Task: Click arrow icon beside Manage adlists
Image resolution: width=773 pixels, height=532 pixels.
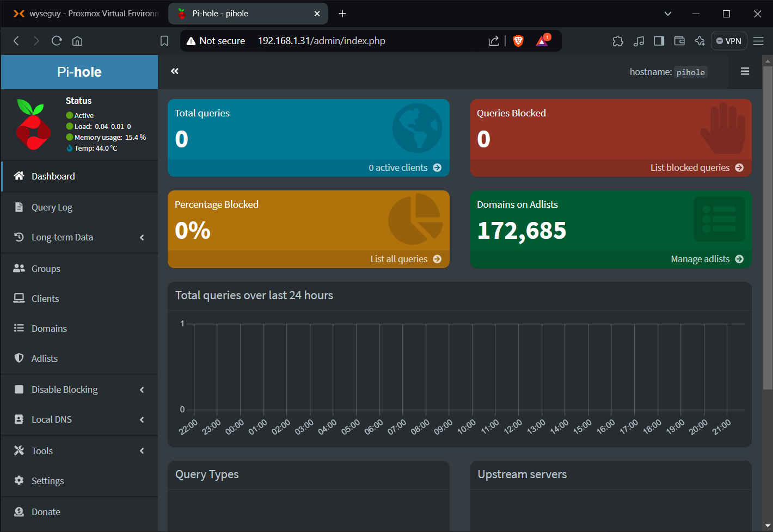Action: coord(739,259)
